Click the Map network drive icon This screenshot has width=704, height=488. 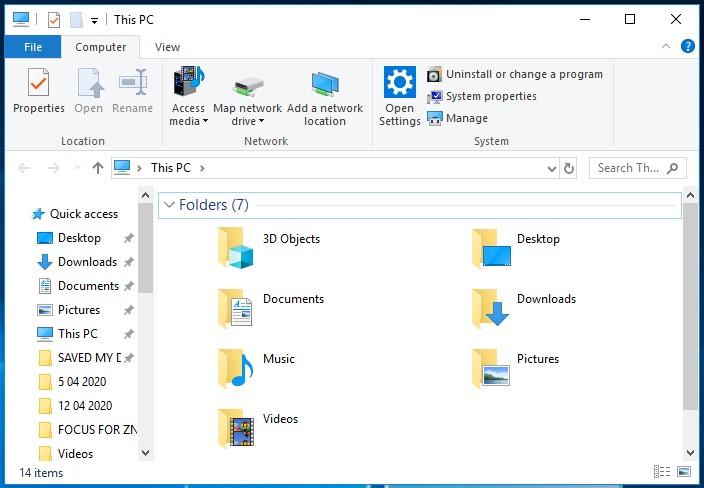(x=248, y=86)
